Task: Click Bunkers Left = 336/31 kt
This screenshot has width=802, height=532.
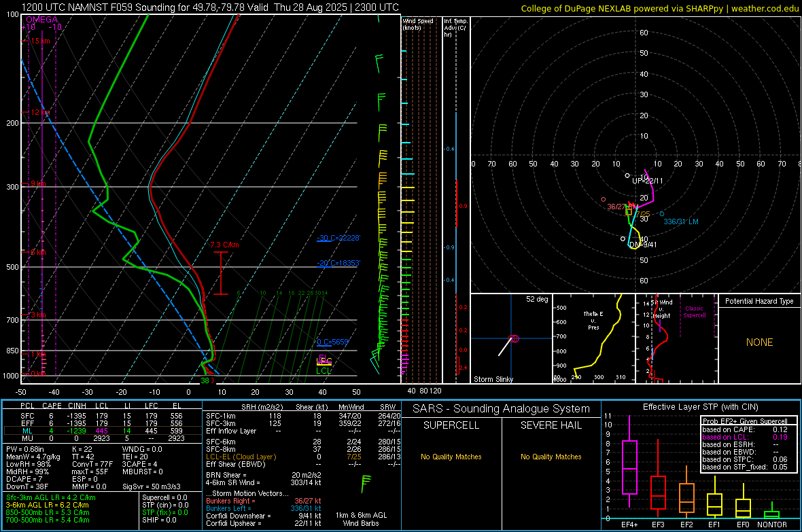Action: pos(264,508)
